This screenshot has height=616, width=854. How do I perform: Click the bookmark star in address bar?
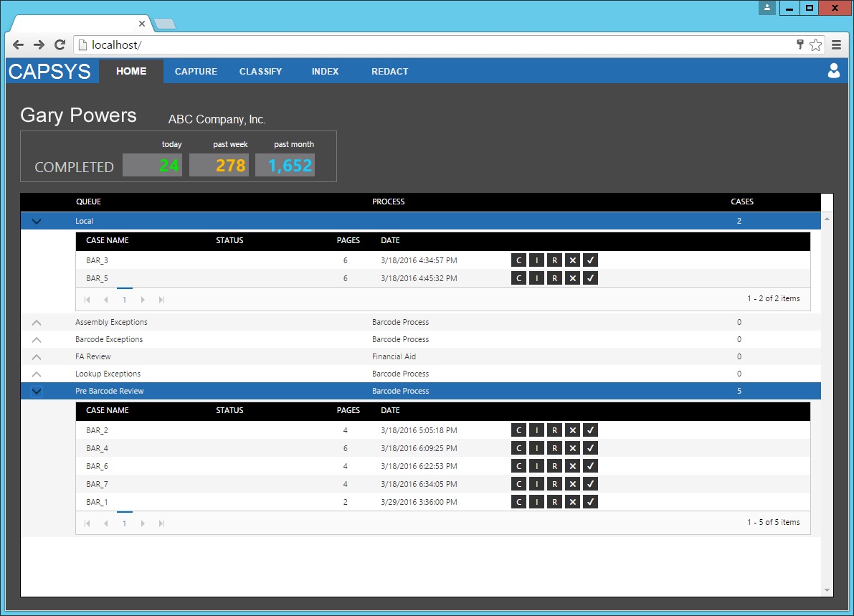click(x=815, y=44)
